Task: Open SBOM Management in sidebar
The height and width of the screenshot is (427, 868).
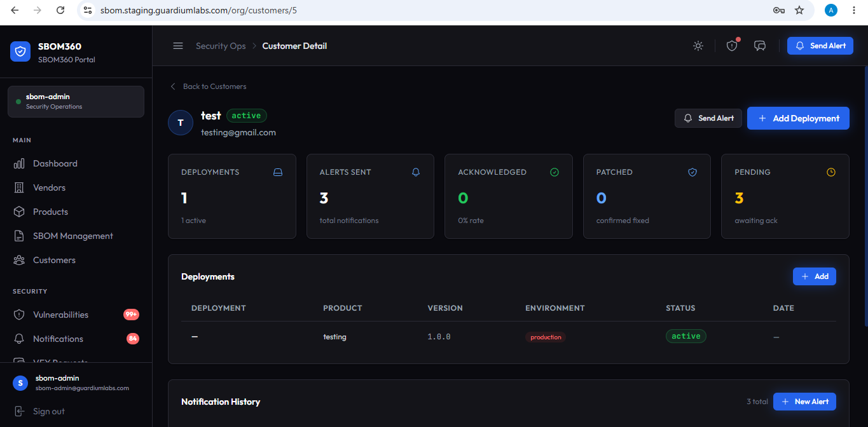Action: click(76, 236)
